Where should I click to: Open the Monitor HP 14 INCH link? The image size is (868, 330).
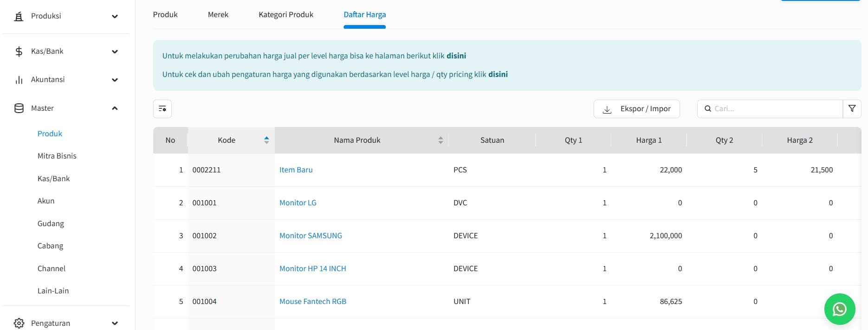313,268
